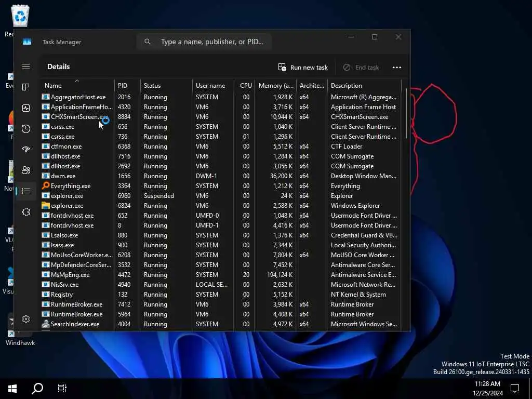Open App history page in sidebar
This screenshot has width=532, height=399.
coord(26,129)
